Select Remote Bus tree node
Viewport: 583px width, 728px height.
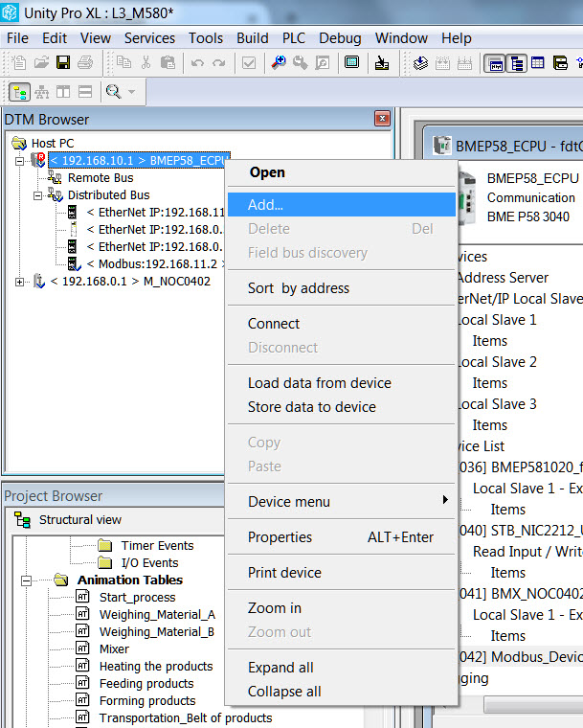(x=101, y=178)
